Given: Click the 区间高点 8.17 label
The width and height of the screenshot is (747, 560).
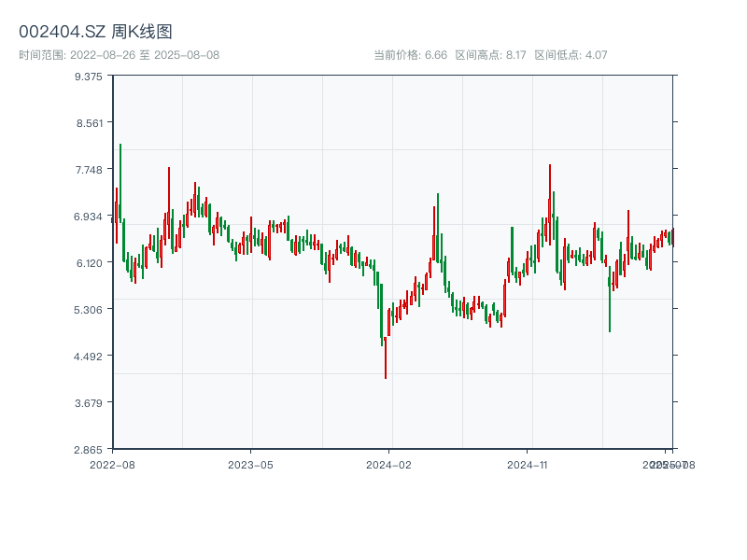Looking at the screenshot, I should point(490,55).
